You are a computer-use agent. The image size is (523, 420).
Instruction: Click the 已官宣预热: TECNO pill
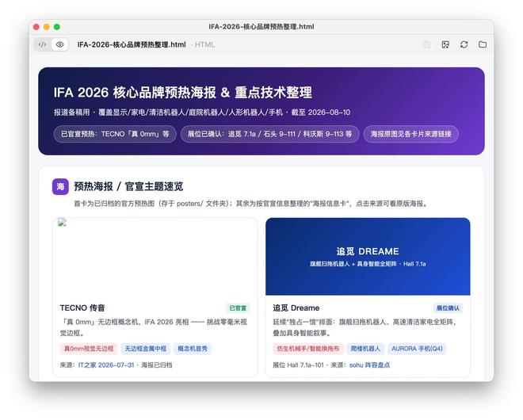(x=115, y=134)
